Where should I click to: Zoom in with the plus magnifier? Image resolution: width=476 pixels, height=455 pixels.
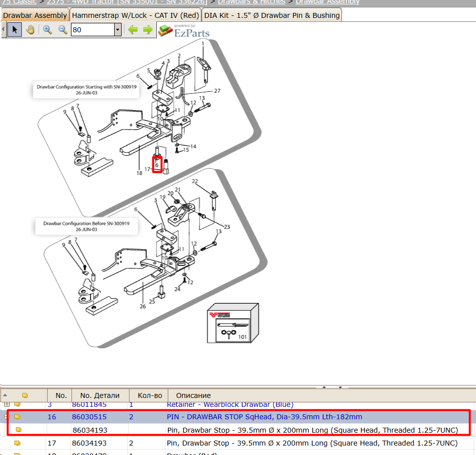(47, 30)
